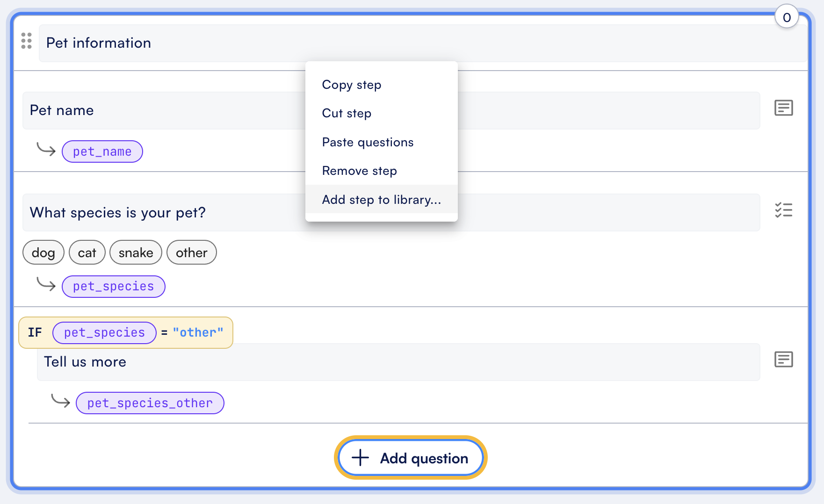Click the pet_species_other variable tag

[x=150, y=403]
